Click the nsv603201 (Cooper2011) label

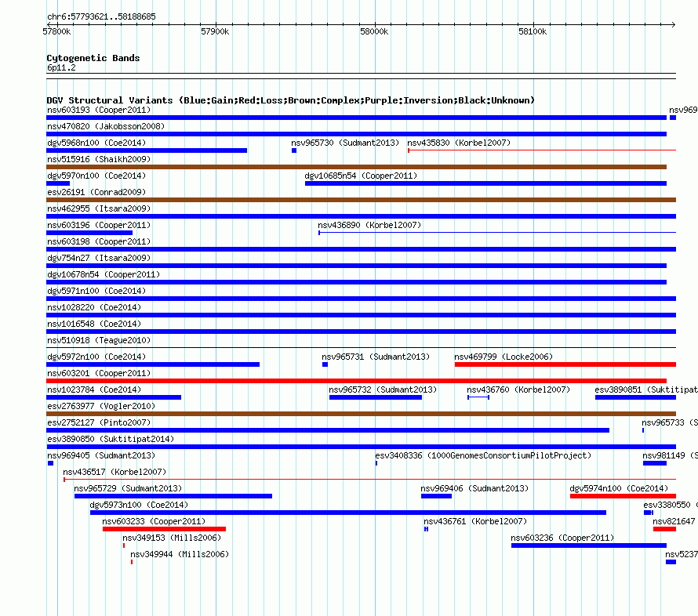[99, 373]
